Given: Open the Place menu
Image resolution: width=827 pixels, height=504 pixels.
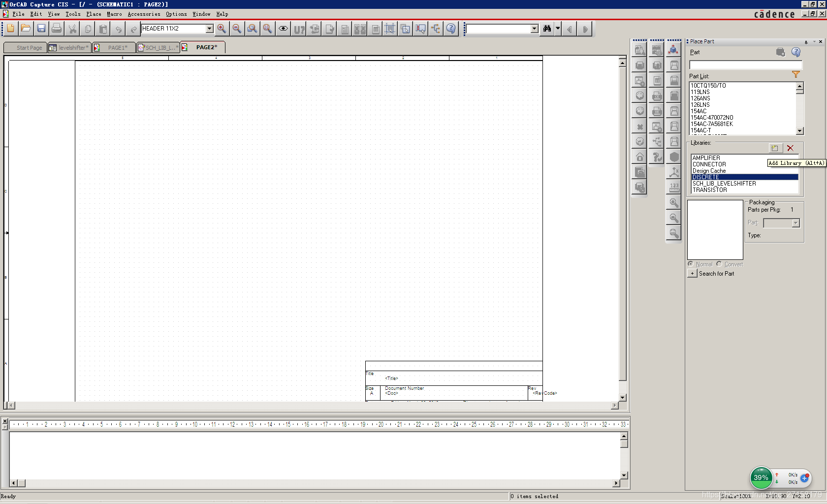Looking at the screenshot, I should 94,14.
